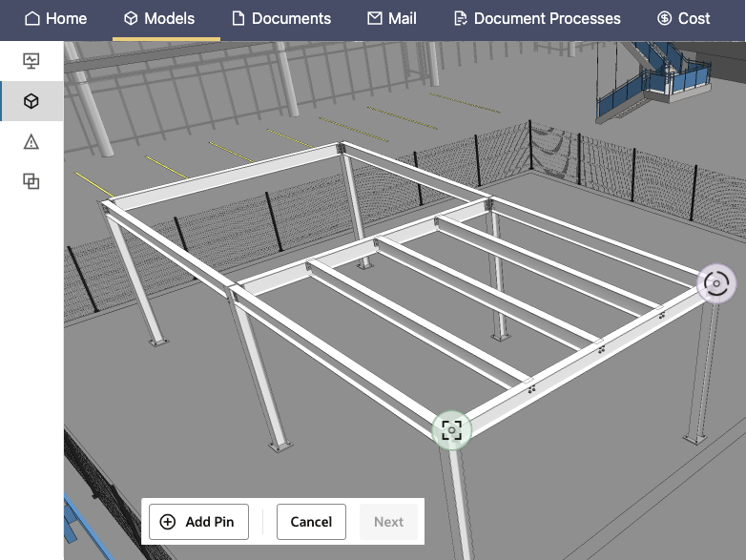Select the far back corner of the steel frame
The width and height of the screenshot is (746, 560).
point(341,148)
